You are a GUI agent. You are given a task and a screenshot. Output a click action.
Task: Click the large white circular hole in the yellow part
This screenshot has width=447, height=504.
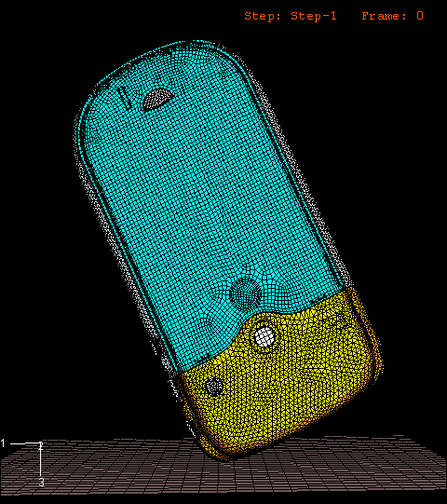(x=264, y=337)
